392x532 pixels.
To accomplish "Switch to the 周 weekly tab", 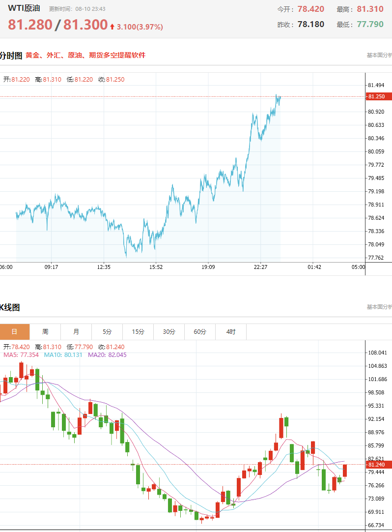I will coord(45,331).
